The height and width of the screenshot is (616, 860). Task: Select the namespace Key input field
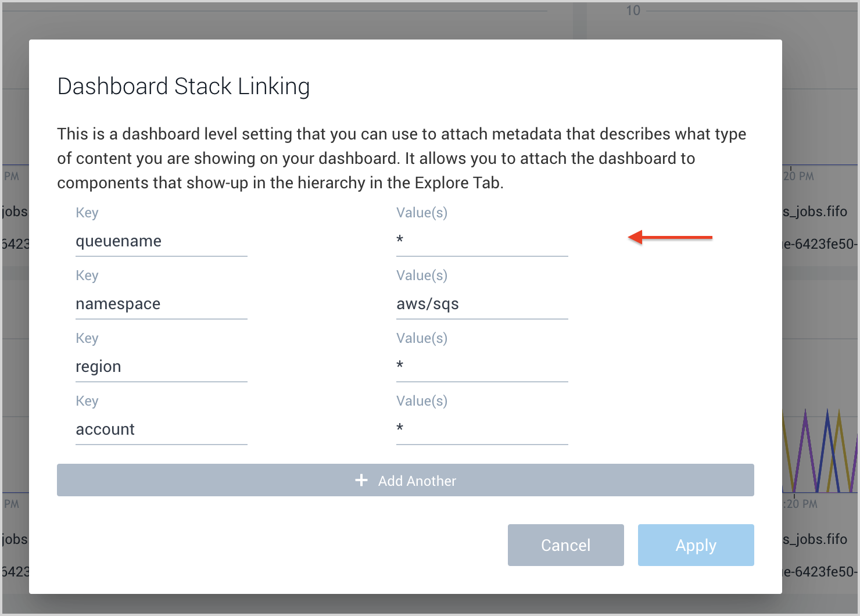point(161,304)
